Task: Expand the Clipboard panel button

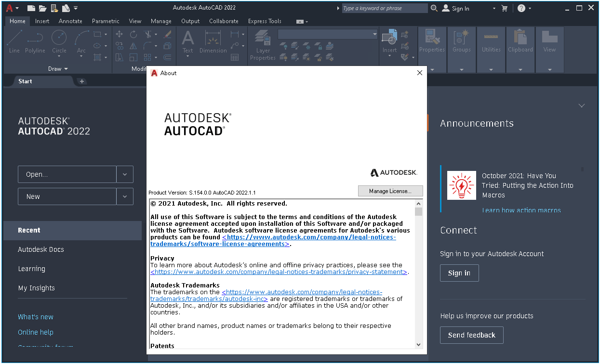Action: pos(520,50)
